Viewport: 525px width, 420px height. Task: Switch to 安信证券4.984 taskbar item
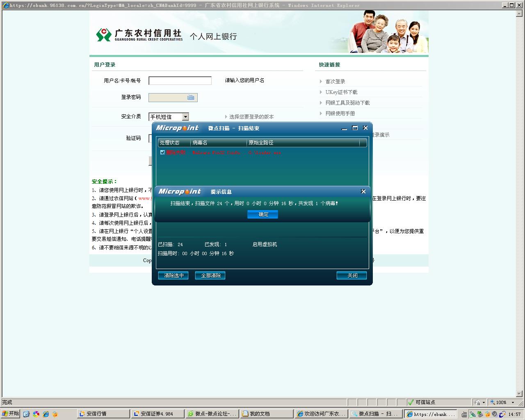157,414
